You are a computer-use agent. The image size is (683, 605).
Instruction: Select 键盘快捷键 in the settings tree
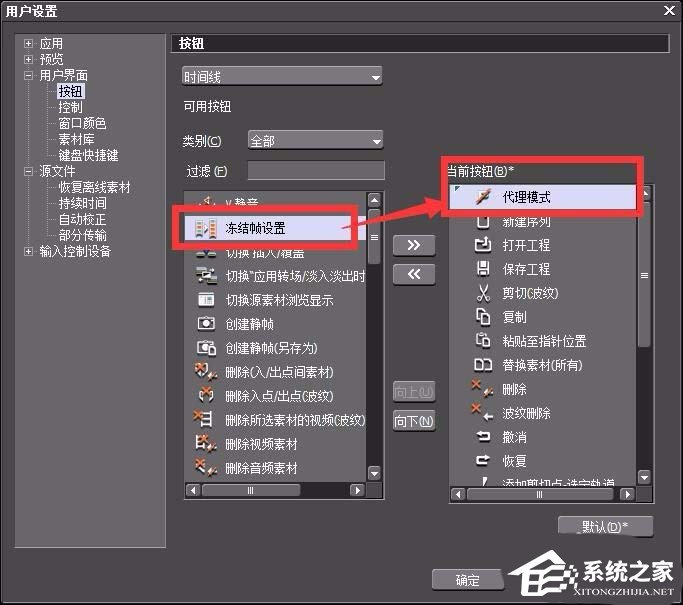[88, 155]
